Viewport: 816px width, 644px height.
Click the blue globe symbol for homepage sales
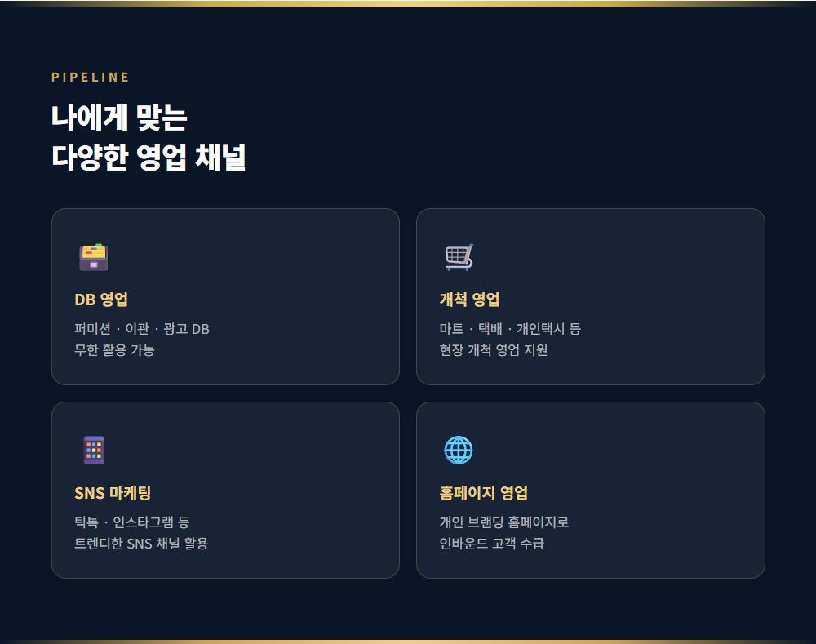tap(458, 448)
